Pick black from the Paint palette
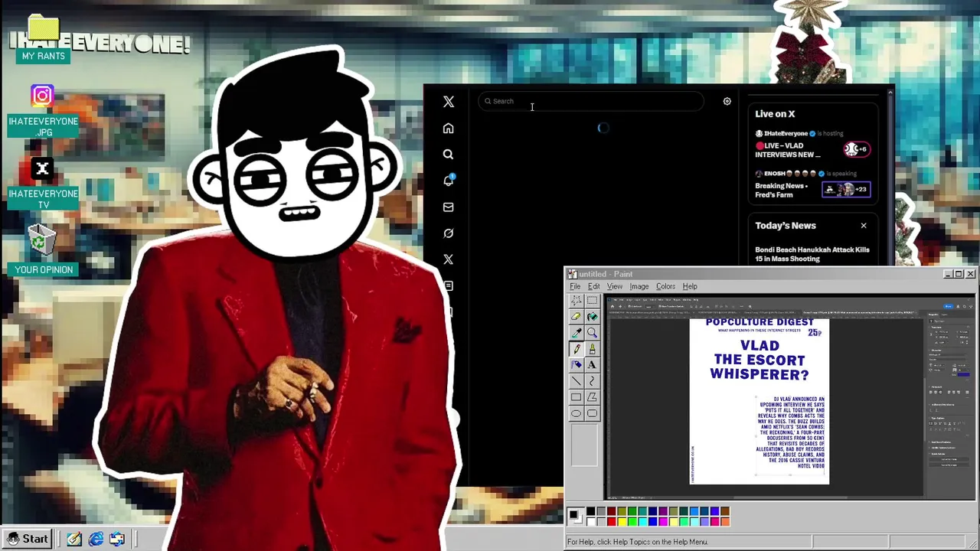 tap(590, 511)
